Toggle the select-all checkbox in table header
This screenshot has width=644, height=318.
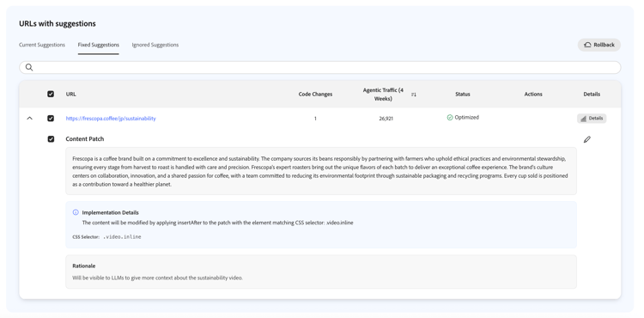pyautogui.click(x=51, y=94)
